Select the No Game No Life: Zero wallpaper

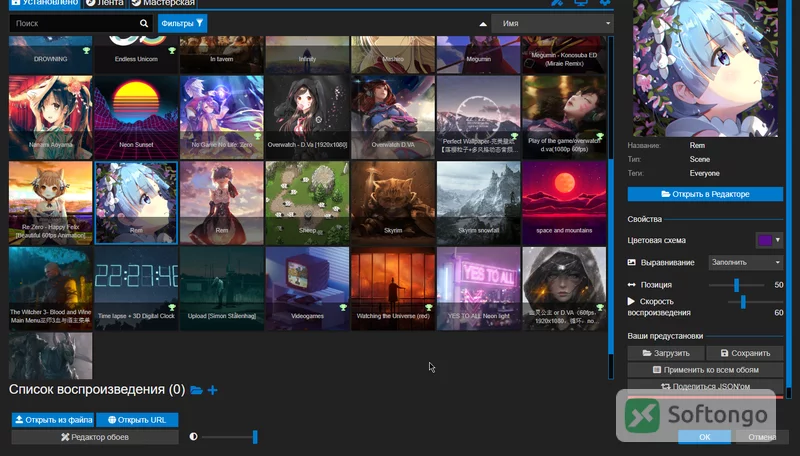(x=222, y=117)
